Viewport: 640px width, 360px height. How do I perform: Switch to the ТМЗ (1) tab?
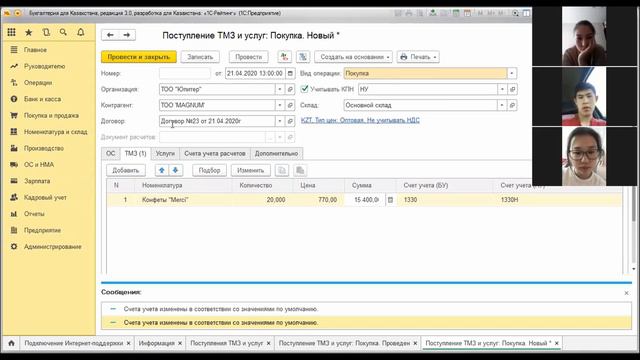135,153
